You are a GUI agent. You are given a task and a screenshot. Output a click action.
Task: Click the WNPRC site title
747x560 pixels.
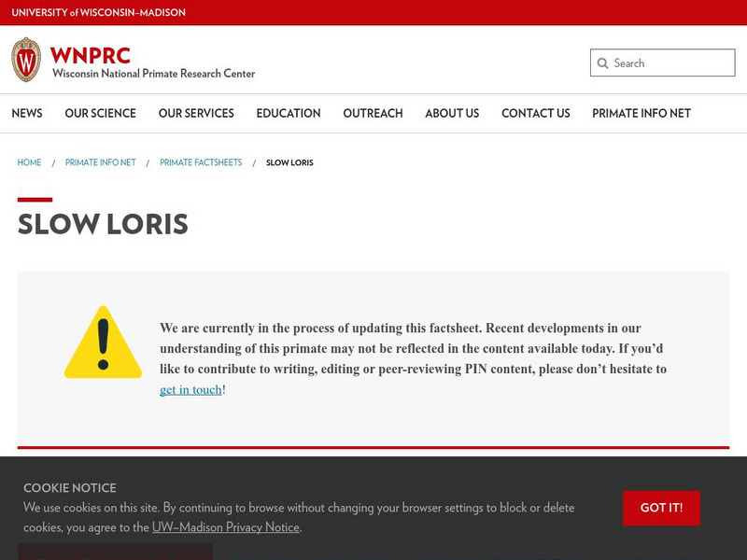[90, 55]
